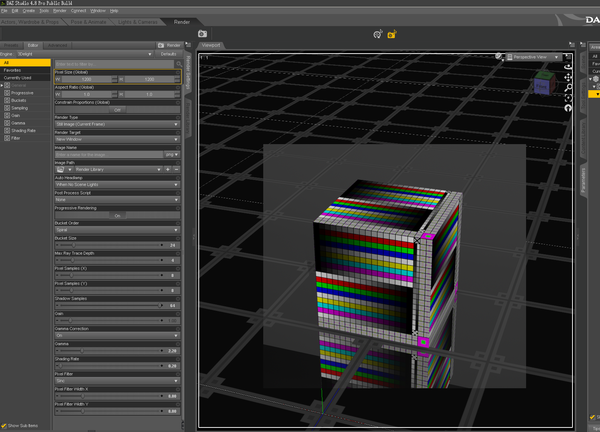Click the Shading Rate group icon
Image resolution: width=600 pixels, height=432 pixels.
(7, 130)
